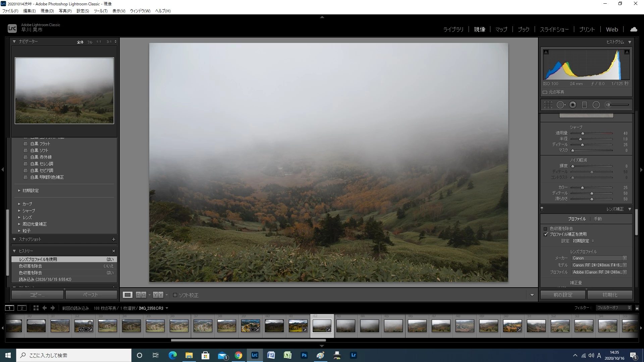Collapse the ヒストリー panel
644x362 pixels.
pos(14,251)
